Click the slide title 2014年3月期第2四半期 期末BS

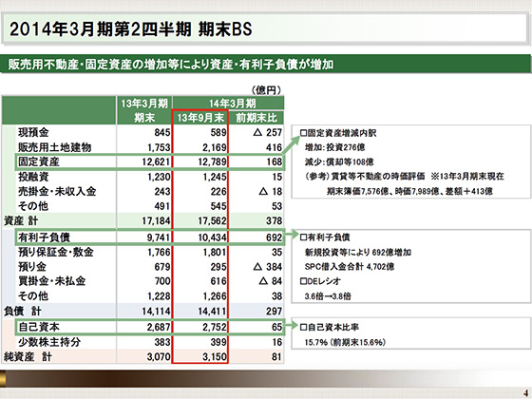click(x=131, y=29)
